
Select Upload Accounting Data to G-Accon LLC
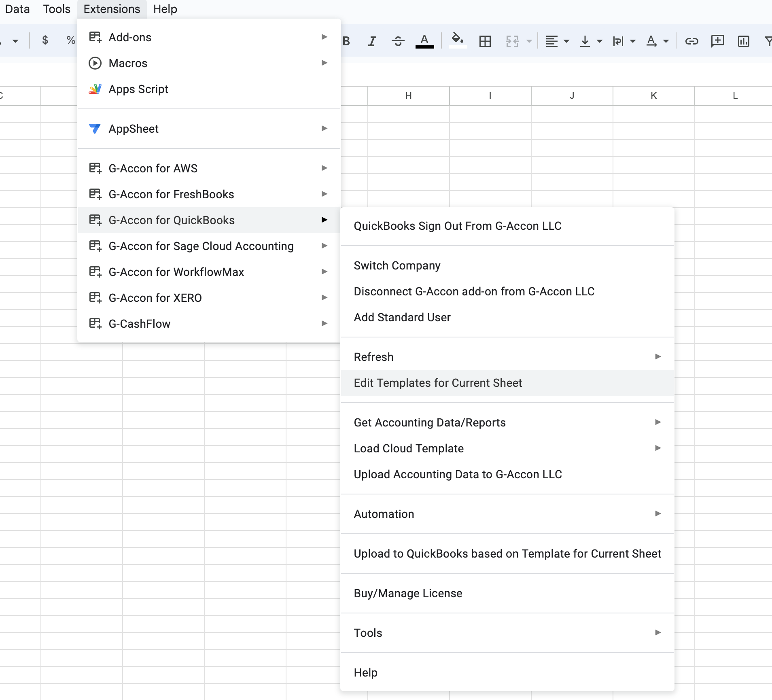(x=507, y=474)
